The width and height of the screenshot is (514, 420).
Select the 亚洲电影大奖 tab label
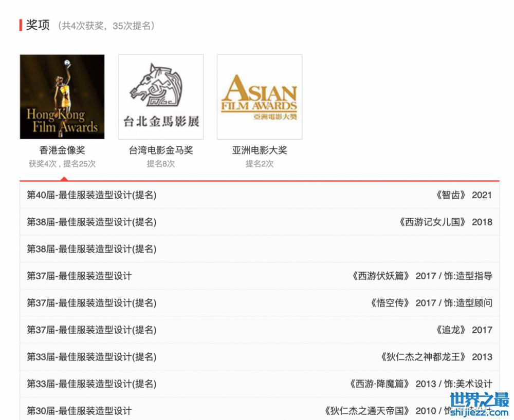click(x=260, y=150)
